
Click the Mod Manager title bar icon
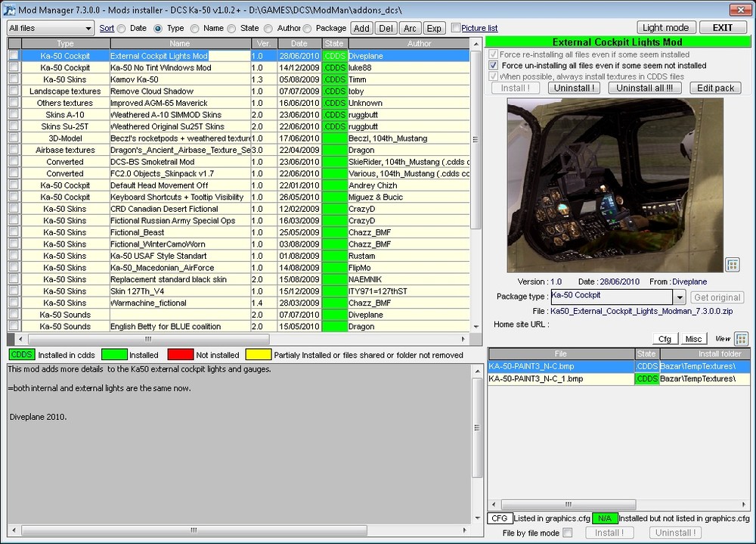10,8
